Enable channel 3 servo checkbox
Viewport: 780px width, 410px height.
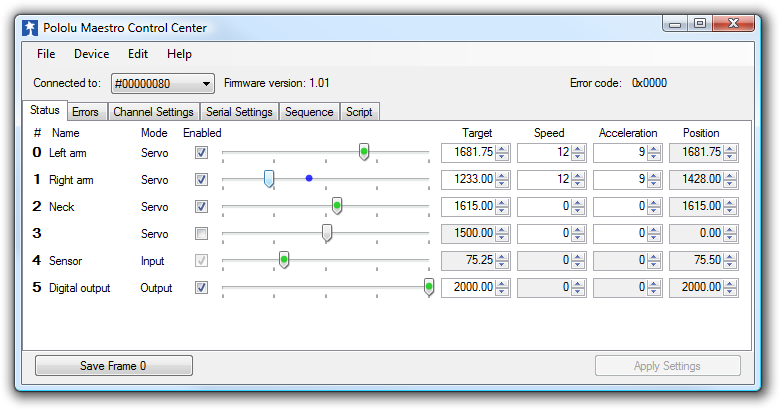[201, 234]
